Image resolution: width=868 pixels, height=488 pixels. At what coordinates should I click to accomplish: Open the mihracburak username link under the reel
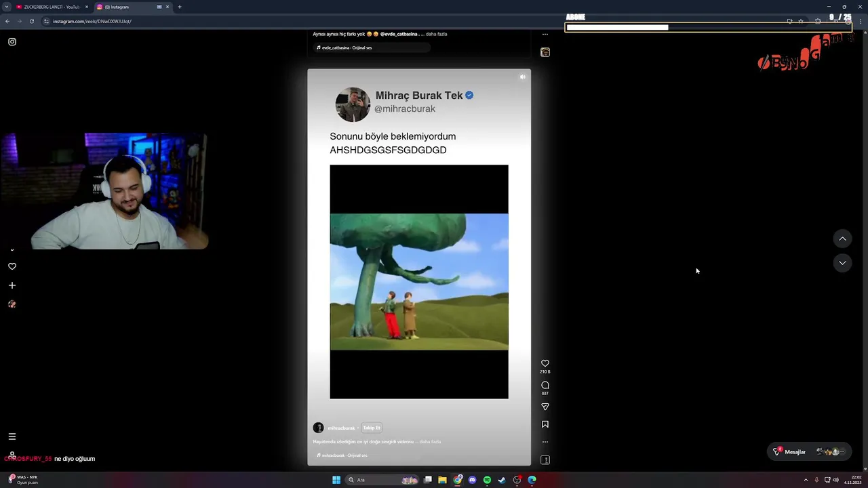[x=341, y=428]
